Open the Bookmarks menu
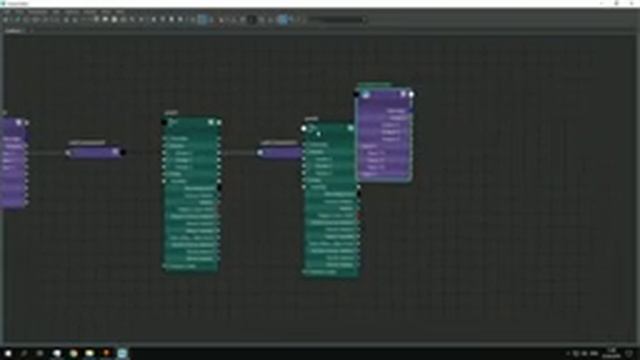640x360 pixels. point(38,12)
